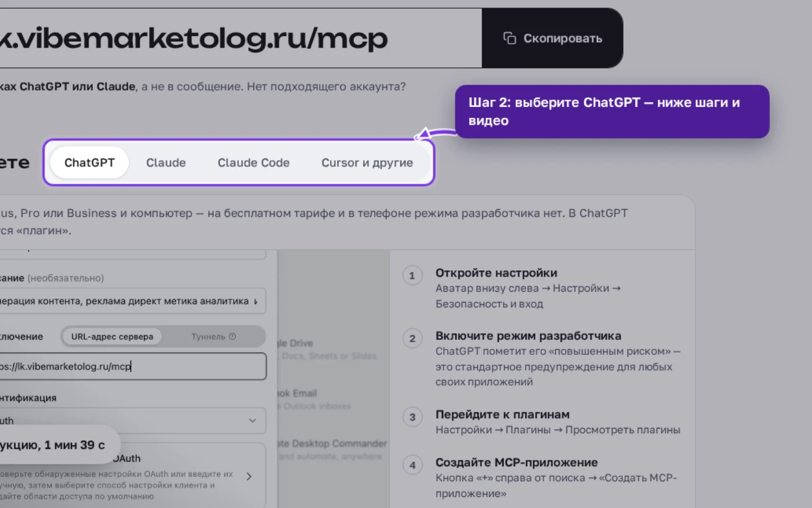The height and width of the screenshot is (508, 812).
Task: Click the heading Откройте настройки
Action: [x=496, y=273]
